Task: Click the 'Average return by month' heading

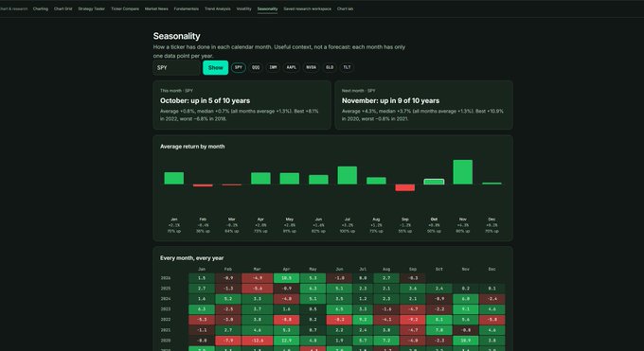Action: tap(192, 147)
